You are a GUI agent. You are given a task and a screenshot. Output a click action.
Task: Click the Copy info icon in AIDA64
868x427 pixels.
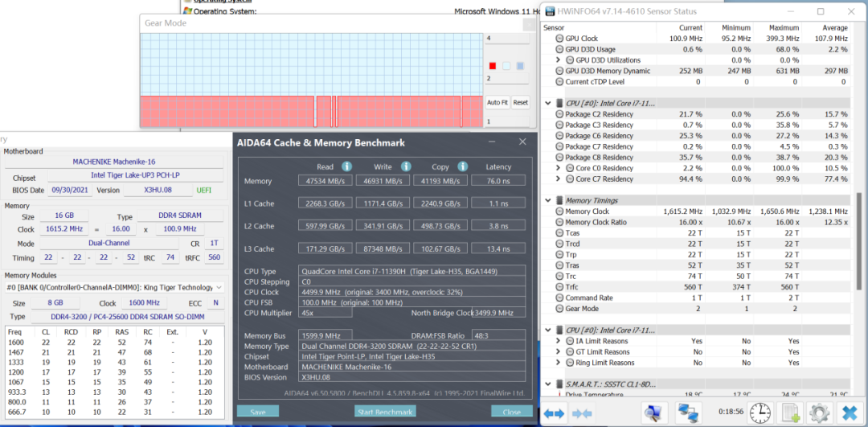[463, 166]
